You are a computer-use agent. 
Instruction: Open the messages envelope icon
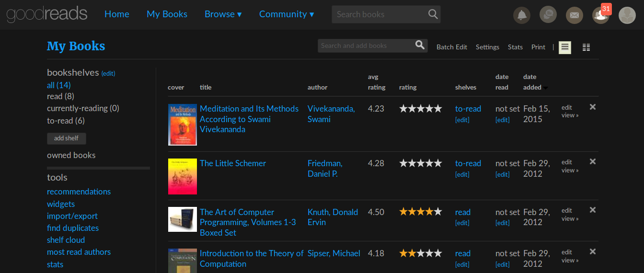pyautogui.click(x=575, y=15)
